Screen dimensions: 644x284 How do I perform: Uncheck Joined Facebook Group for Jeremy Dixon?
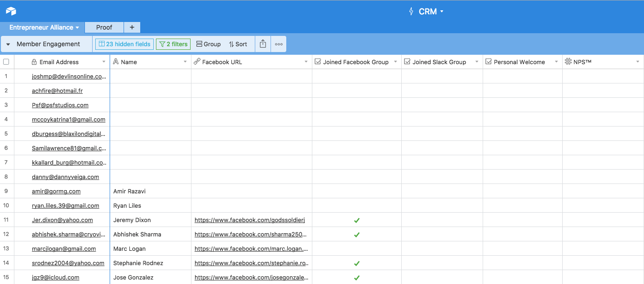click(x=357, y=220)
